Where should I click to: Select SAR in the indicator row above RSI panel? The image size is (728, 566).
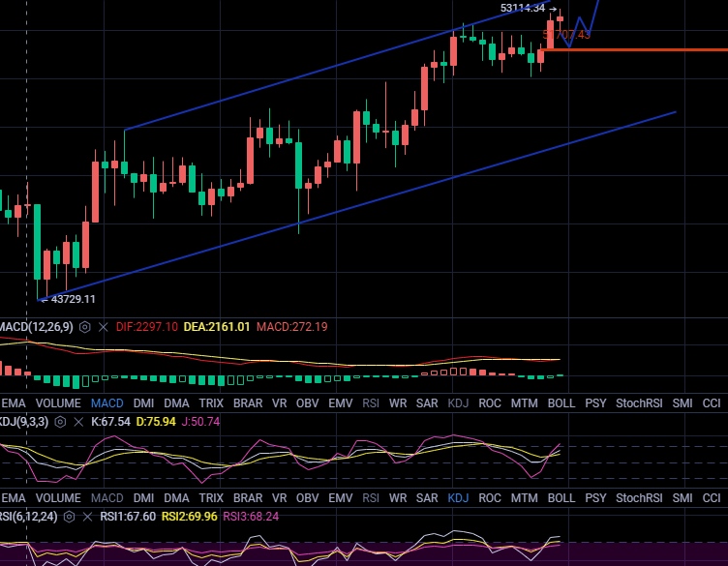(x=427, y=498)
